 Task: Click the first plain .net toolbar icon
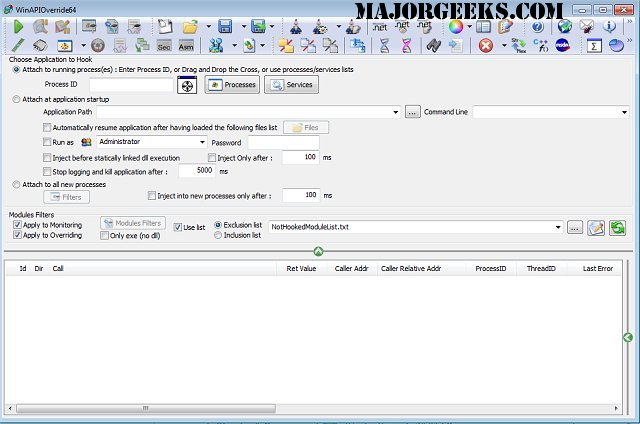[380, 27]
